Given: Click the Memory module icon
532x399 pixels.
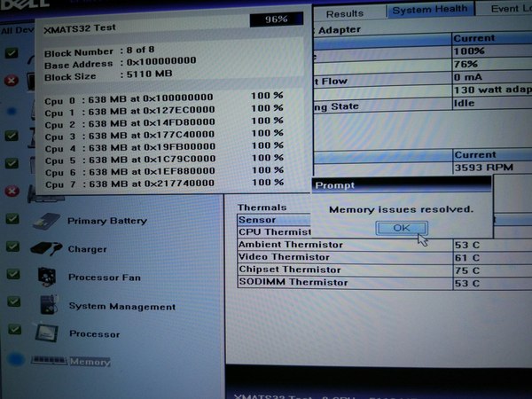Looking at the screenshot, I should (48, 362).
